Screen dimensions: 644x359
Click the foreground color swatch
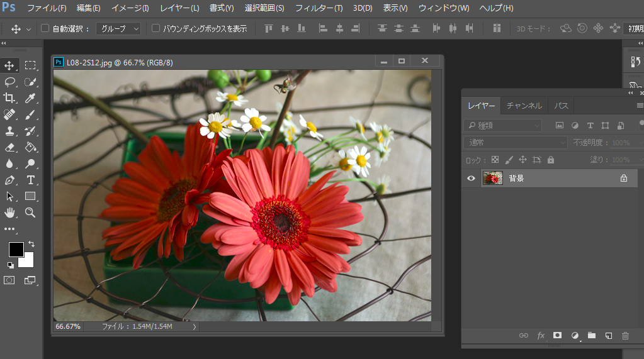click(x=15, y=249)
